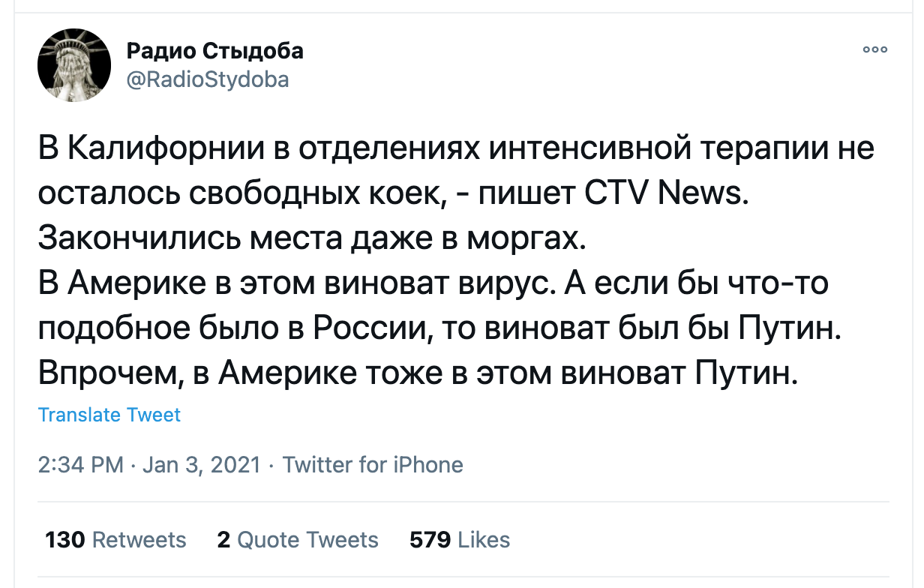Click CTV News in the tweet text
The width and height of the screenshot is (924, 588).
click(666, 194)
